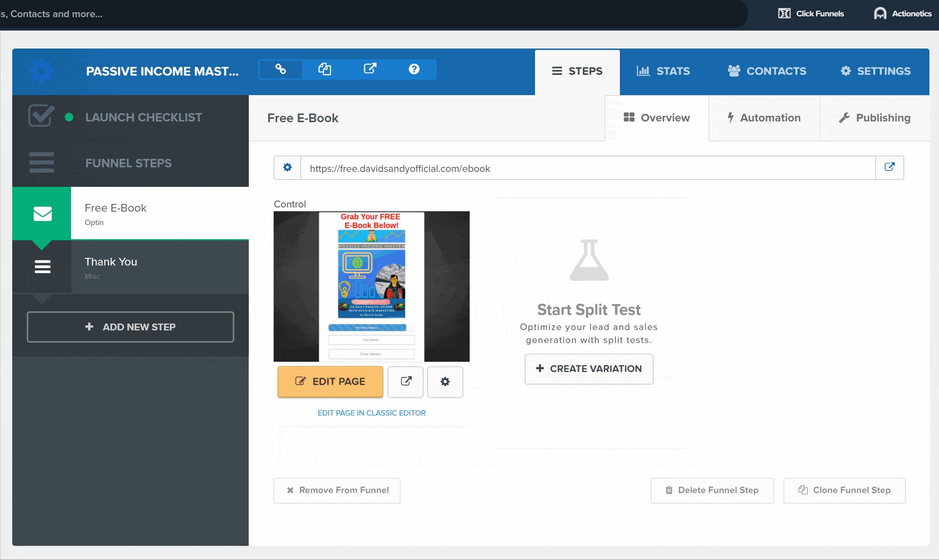939x560 pixels.
Task: Preview page icon next to Edit Page
Action: 405,382
